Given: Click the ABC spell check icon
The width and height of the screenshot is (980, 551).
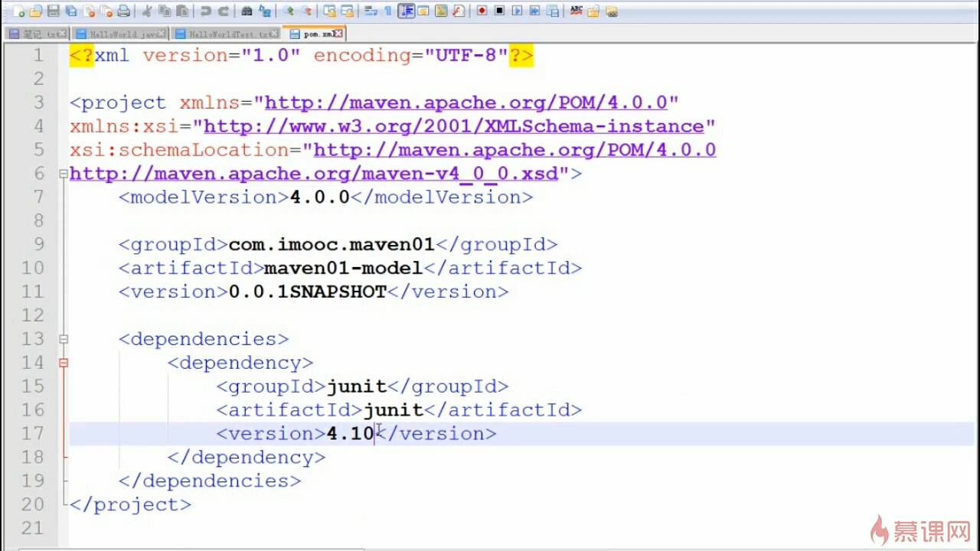Looking at the screenshot, I should coord(576,11).
